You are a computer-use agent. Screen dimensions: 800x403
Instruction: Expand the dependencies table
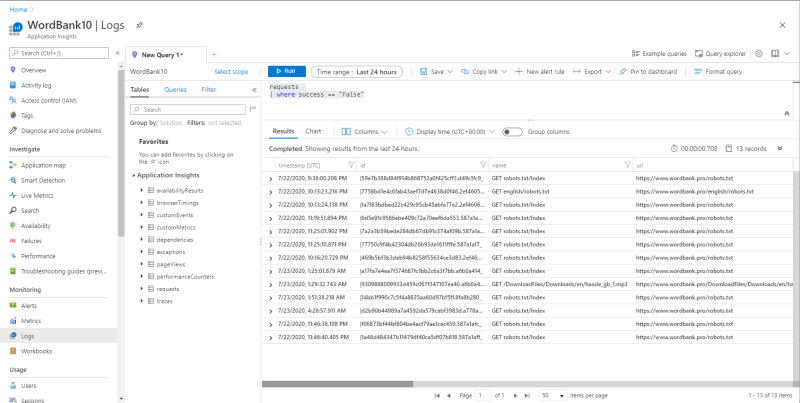click(x=141, y=239)
